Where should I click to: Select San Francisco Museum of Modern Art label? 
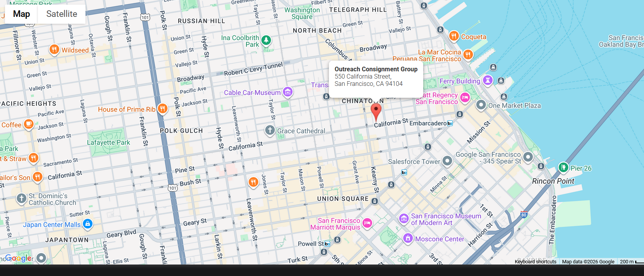click(446, 219)
